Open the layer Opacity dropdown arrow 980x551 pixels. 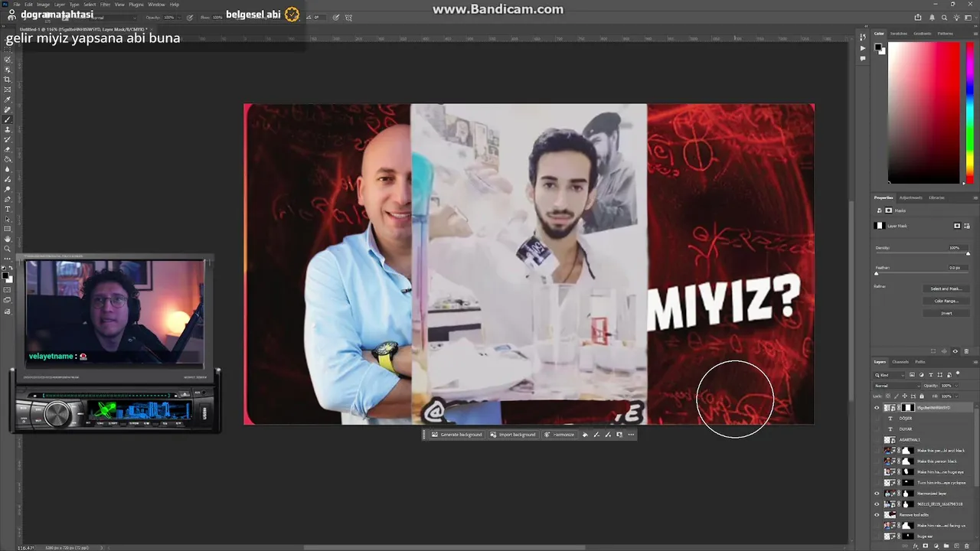click(956, 386)
